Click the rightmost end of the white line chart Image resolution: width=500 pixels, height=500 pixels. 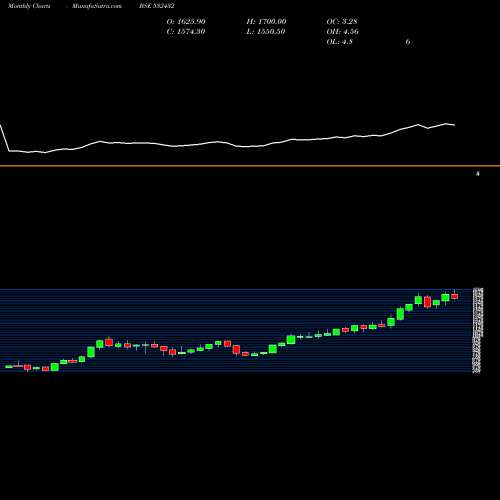tap(454, 125)
